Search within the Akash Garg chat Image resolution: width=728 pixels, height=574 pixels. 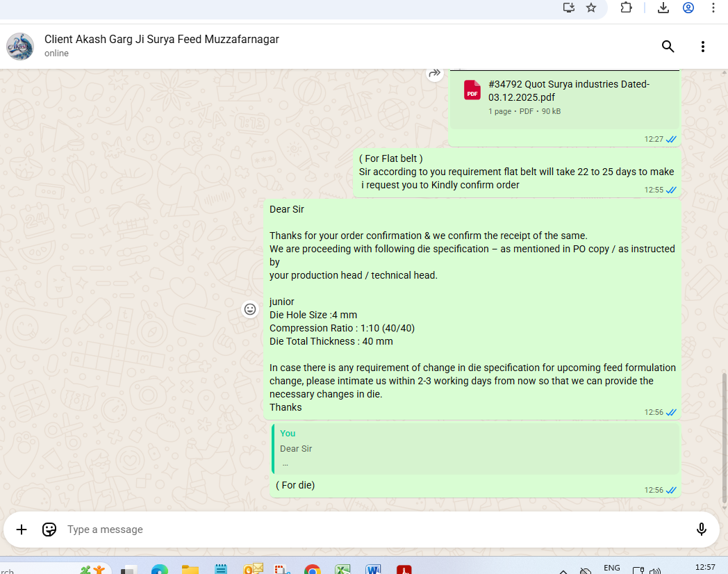[668, 47]
